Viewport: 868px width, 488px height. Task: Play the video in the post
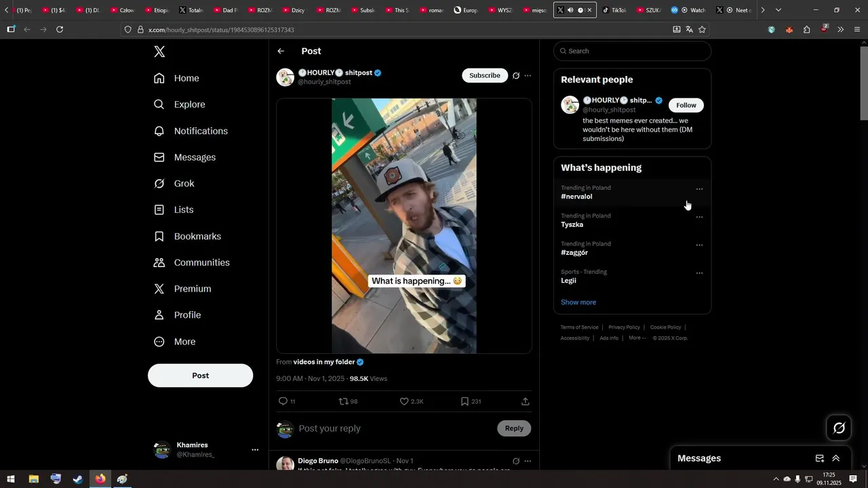[x=404, y=226]
